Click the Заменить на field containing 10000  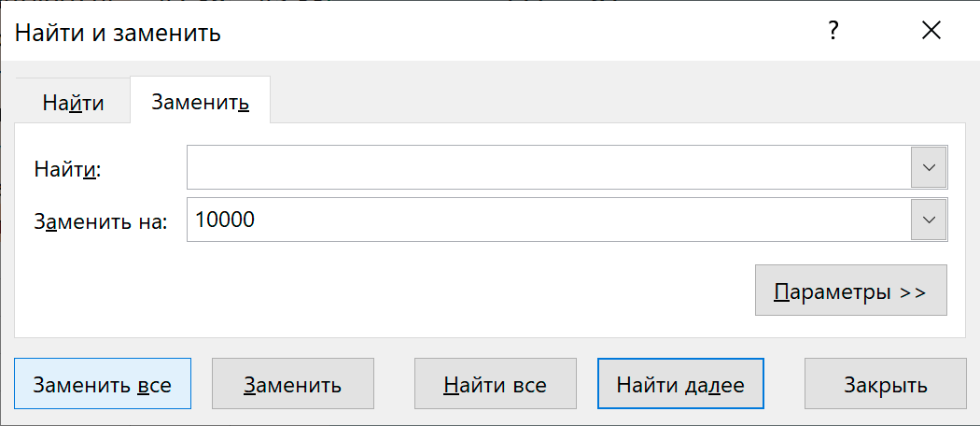[548, 220]
